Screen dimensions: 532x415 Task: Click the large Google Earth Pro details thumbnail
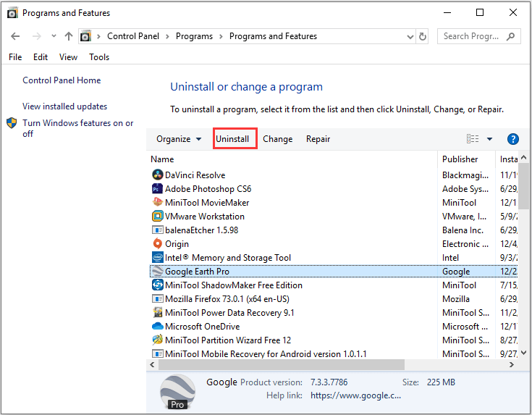(x=177, y=392)
